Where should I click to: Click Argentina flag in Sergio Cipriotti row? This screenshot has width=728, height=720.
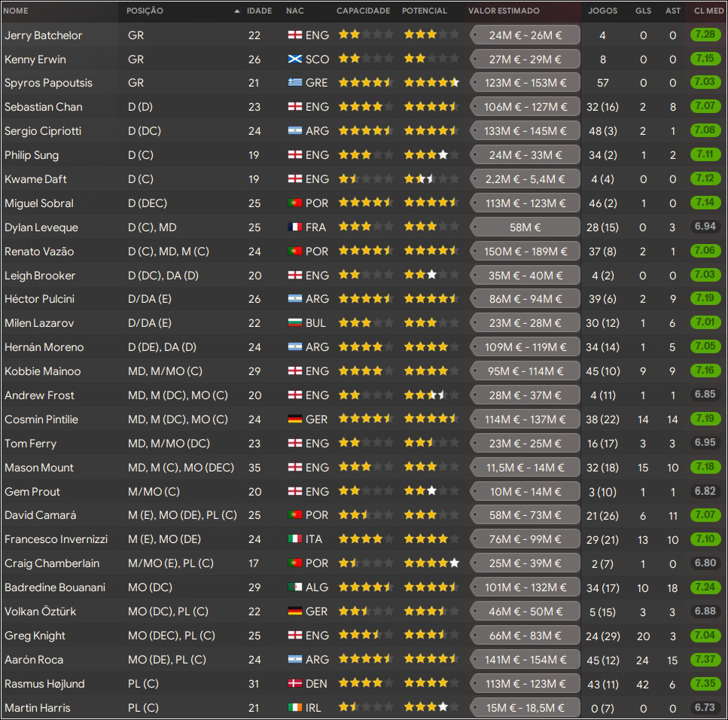295,130
